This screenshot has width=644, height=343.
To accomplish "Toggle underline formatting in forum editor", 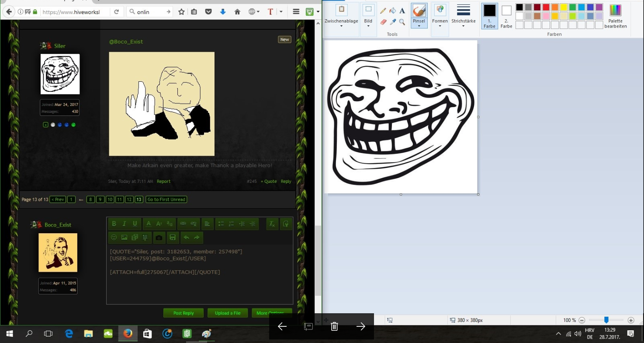I will point(135,224).
